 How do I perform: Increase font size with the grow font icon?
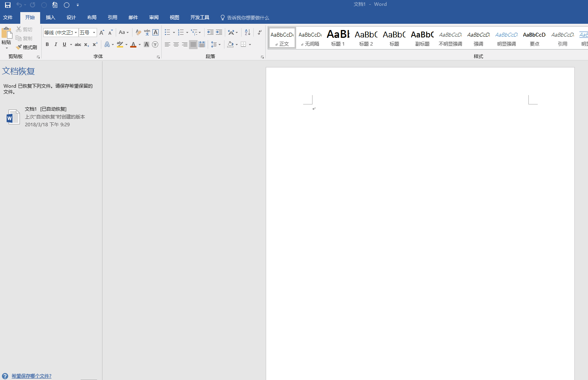[102, 32]
